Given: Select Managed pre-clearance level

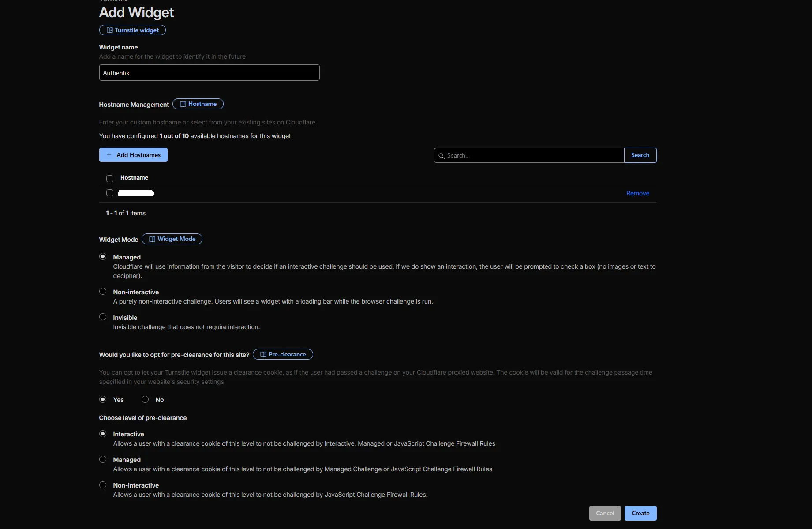Looking at the screenshot, I should [x=103, y=460].
